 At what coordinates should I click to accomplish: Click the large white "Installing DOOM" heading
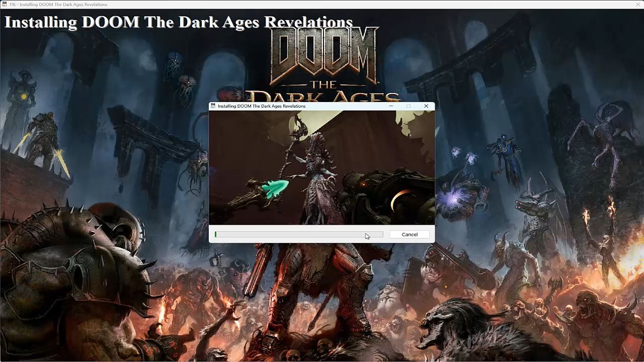(x=179, y=22)
